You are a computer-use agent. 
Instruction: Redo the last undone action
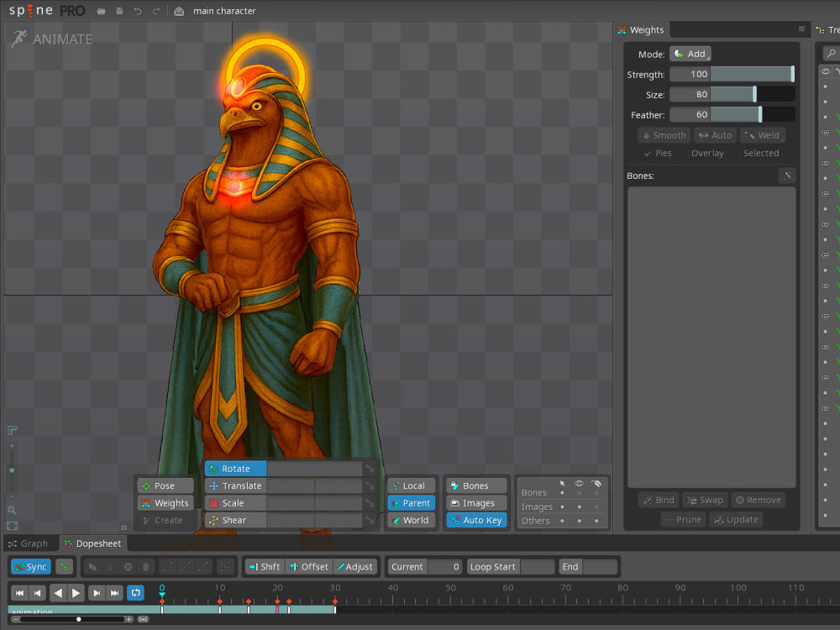click(156, 11)
